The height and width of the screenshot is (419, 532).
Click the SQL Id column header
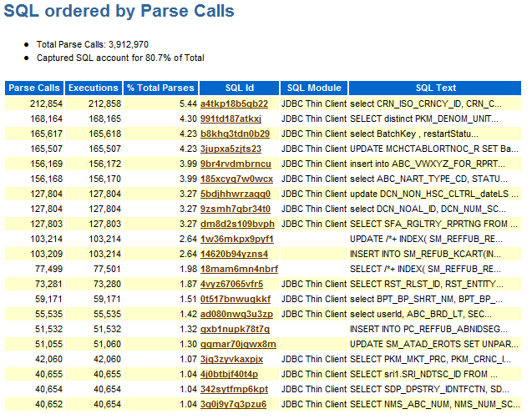240,88
